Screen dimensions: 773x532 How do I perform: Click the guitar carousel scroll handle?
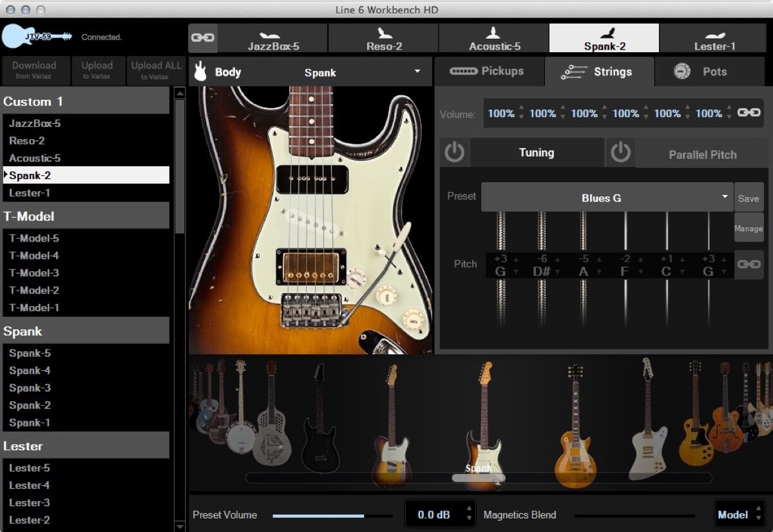tap(479, 478)
